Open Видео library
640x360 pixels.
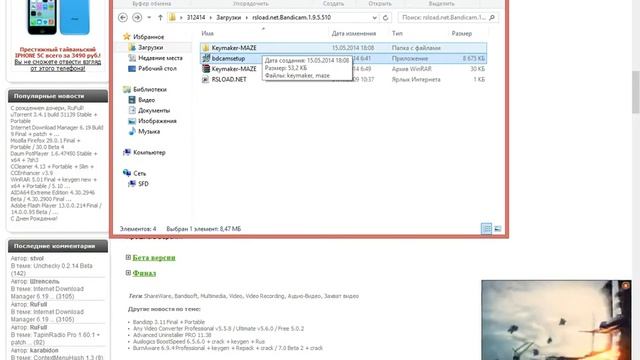click(x=146, y=100)
